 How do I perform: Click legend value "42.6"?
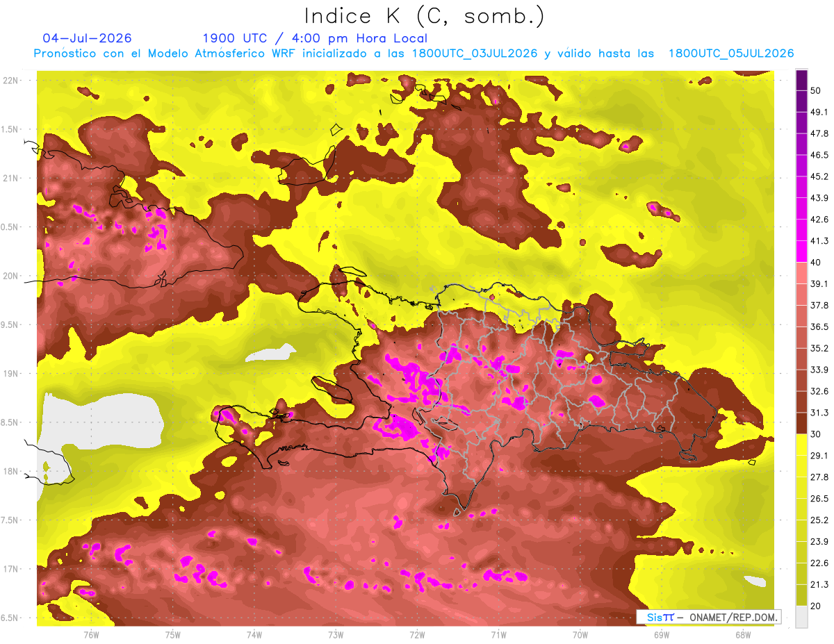(819, 220)
